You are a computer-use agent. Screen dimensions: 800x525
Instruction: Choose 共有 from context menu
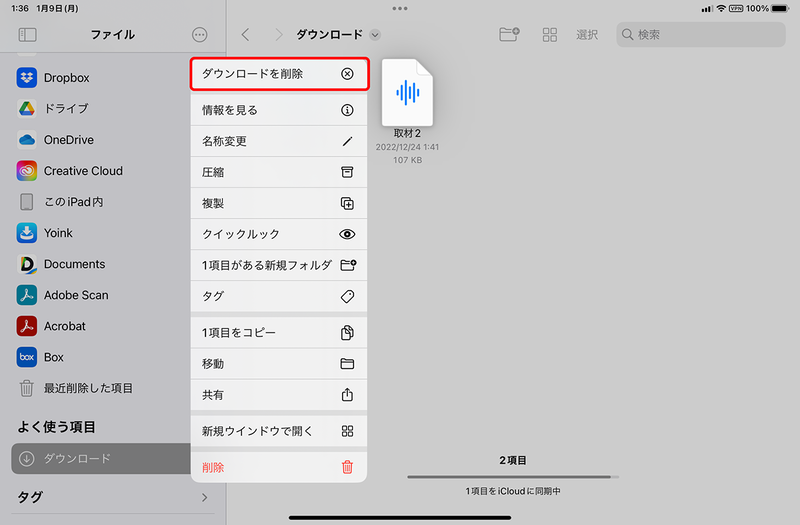tap(279, 395)
